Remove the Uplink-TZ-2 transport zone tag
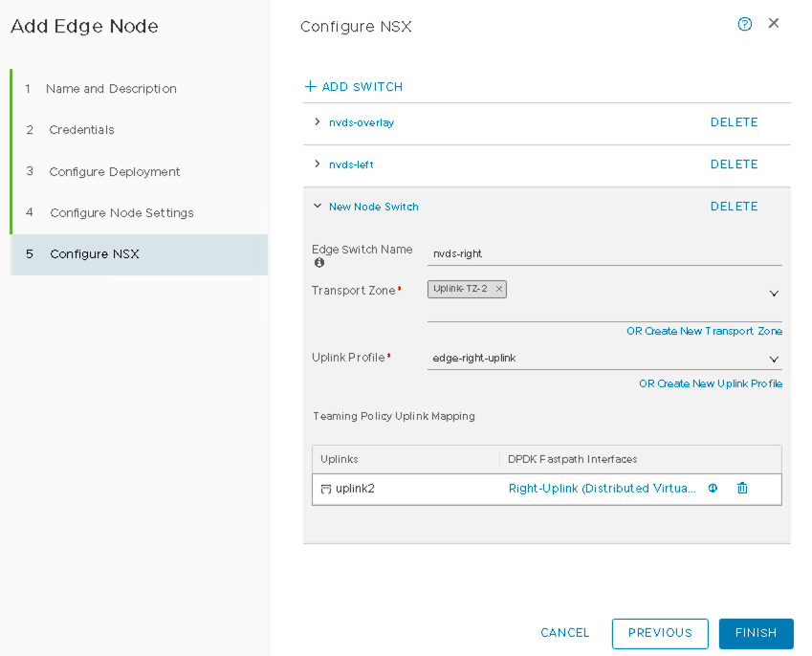 (498, 289)
